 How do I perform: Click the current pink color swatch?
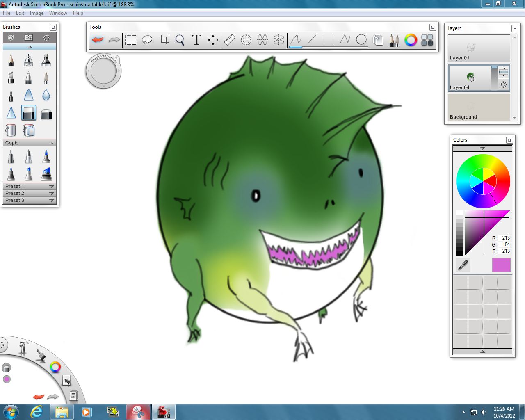(x=501, y=265)
